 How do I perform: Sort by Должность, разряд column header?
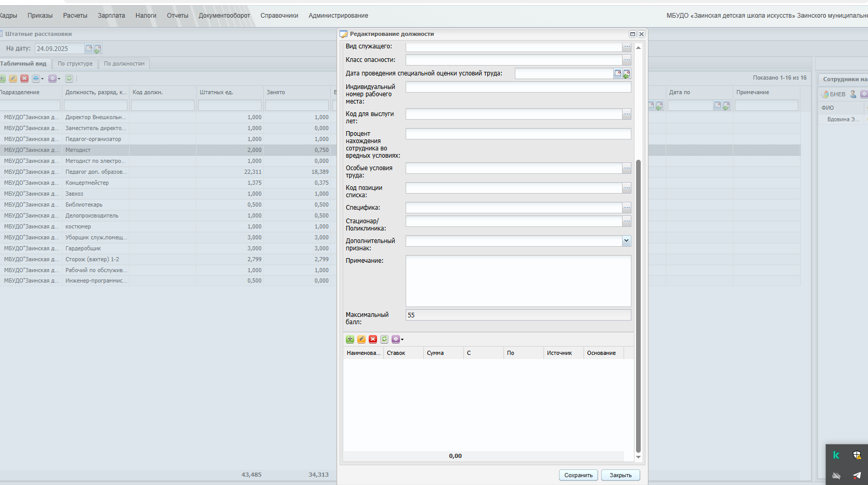click(x=96, y=92)
